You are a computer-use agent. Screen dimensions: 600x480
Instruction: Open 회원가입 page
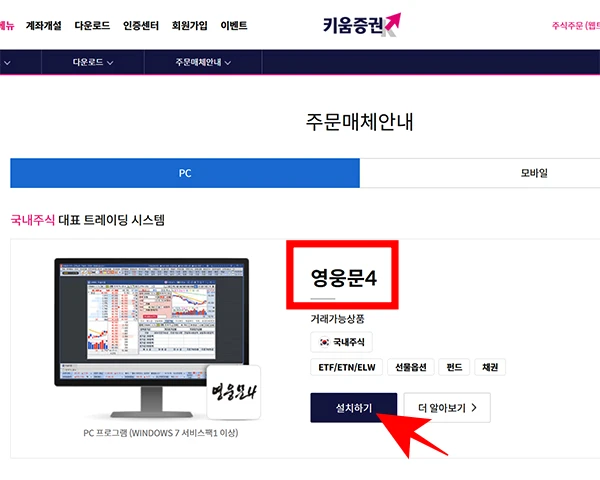tap(189, 26)
